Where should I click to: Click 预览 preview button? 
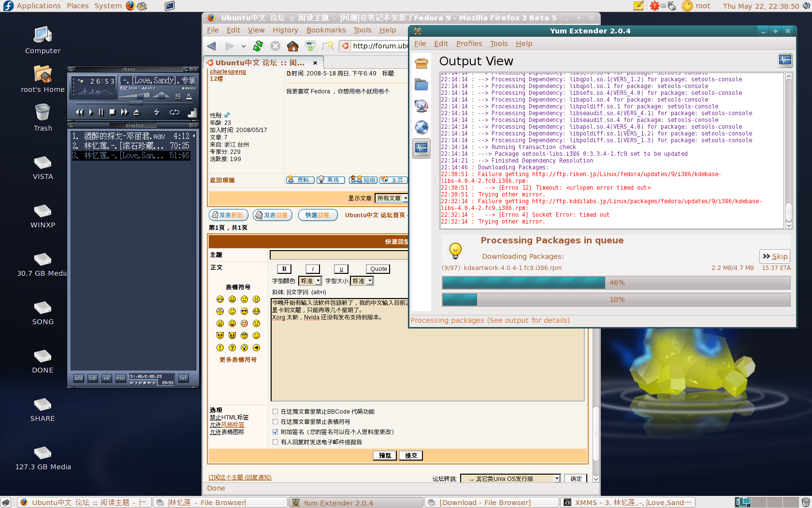coord(385,456)
